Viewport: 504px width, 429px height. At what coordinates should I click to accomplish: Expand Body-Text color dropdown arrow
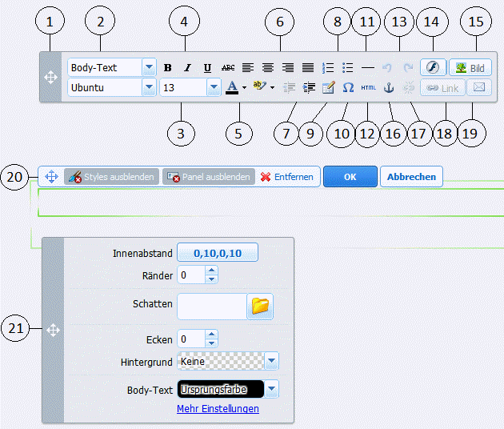272,389
